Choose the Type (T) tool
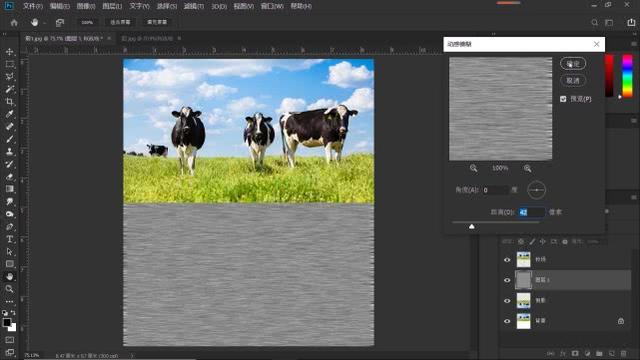Image resolution: width=640 pixels, height=360 pixels. [x=10, y=239]
